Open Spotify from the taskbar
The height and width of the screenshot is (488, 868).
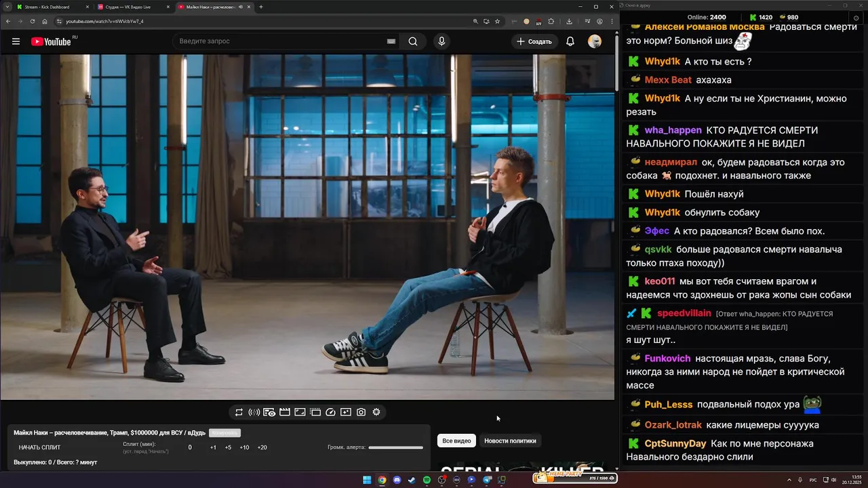click(427, 480)
